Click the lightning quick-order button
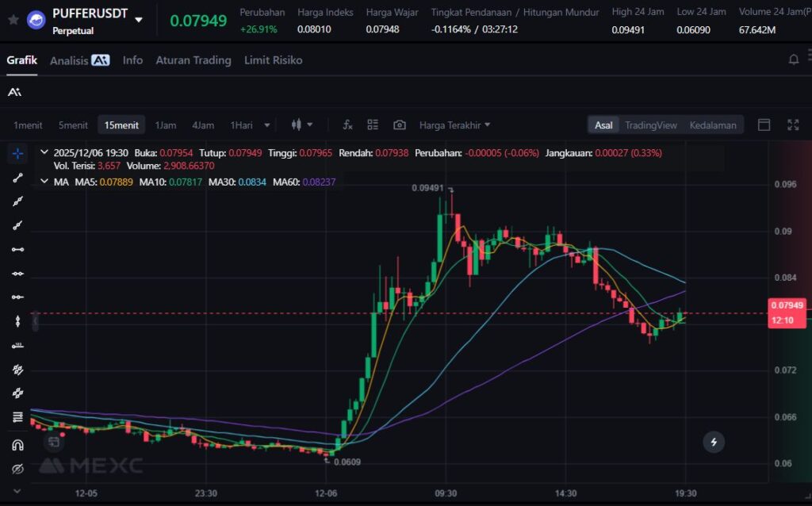This screenshot has width=812, height=506. click(714, 442)
